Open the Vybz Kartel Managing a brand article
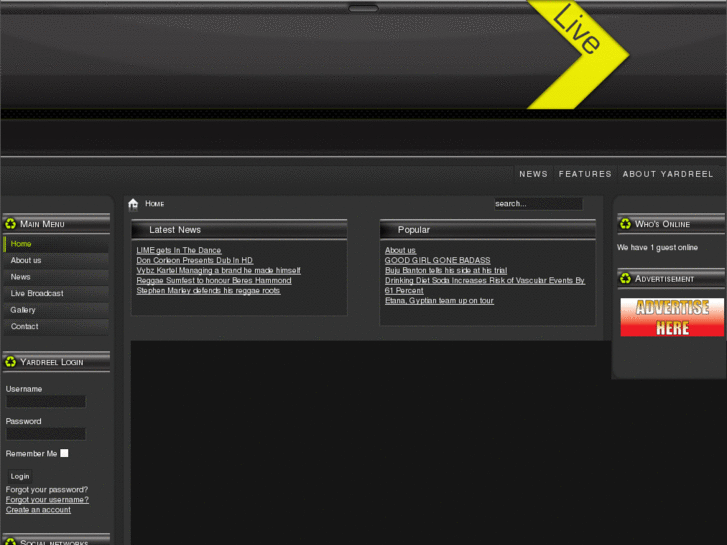Screen dimensions: 727x545 pyautogui.click(x=218, y=270)
